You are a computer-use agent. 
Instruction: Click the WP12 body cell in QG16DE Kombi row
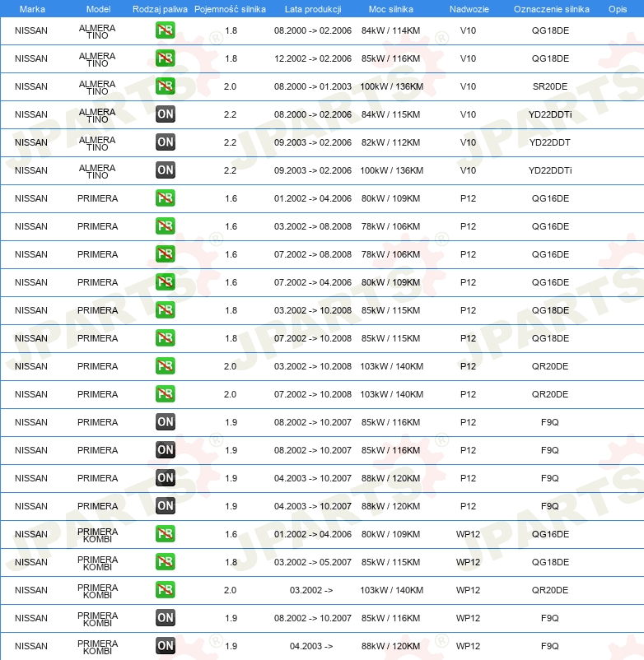(468, 534)
